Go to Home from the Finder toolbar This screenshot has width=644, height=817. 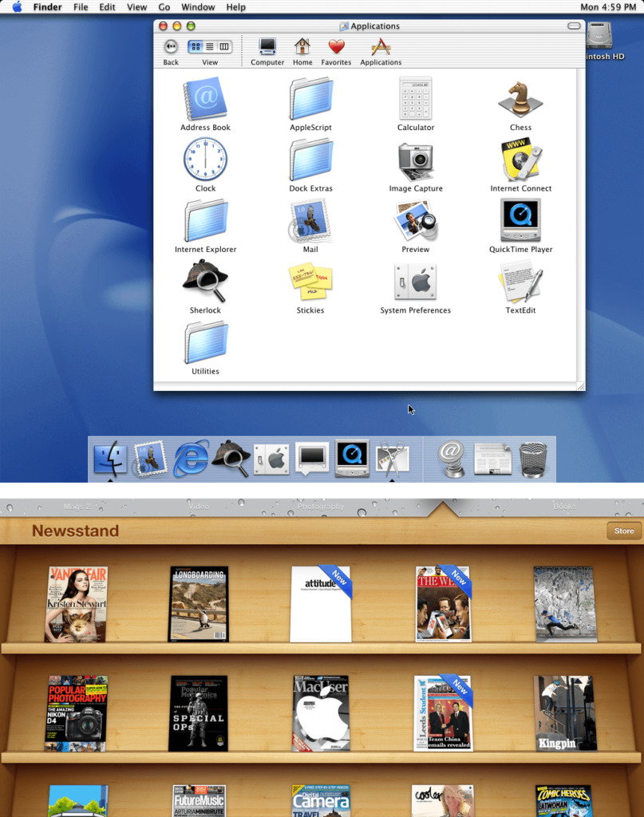[x=302, y=52]
